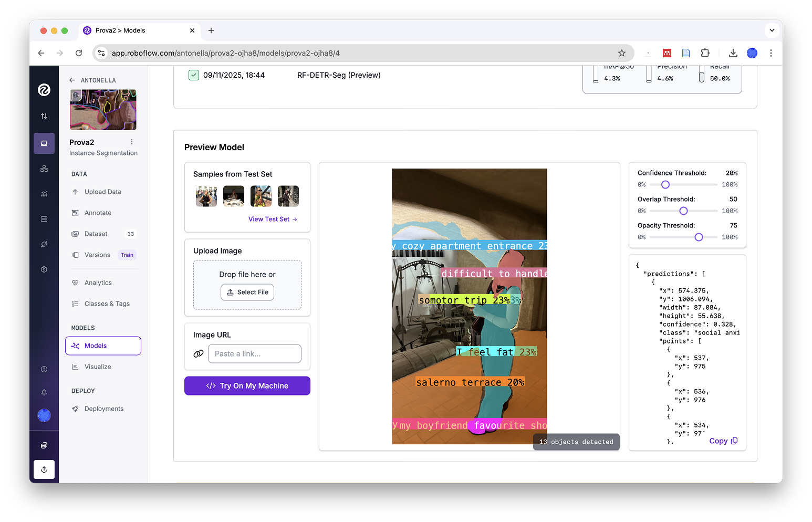
Task: Select the third test set sample image
Action: [261, 196]
